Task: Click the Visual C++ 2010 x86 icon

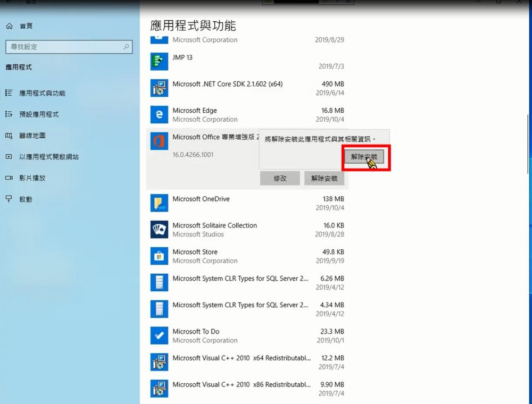Action: (x=159, y=389)
